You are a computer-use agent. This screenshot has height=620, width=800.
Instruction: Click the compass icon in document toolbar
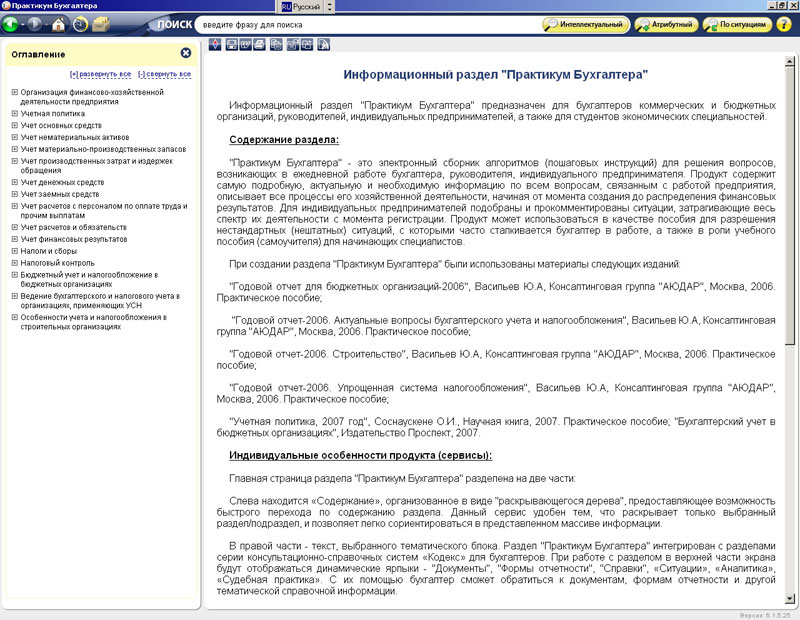[x=215, y=44]
